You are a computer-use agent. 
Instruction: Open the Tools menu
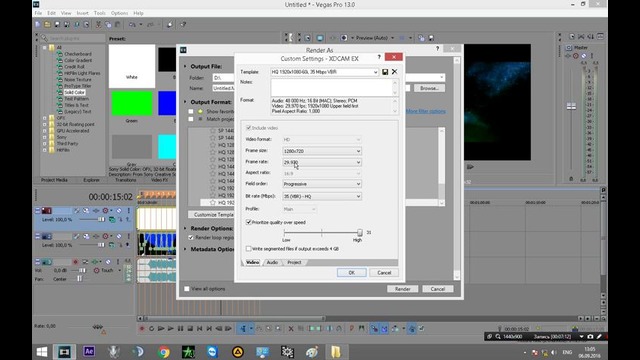click(100, 13)
